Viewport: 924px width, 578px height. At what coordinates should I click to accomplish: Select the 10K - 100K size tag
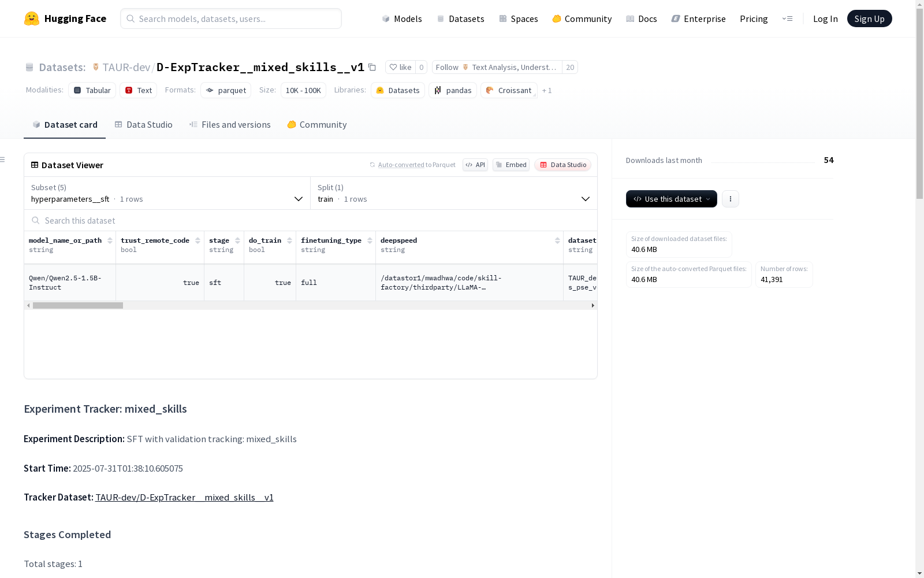(303, 90)
